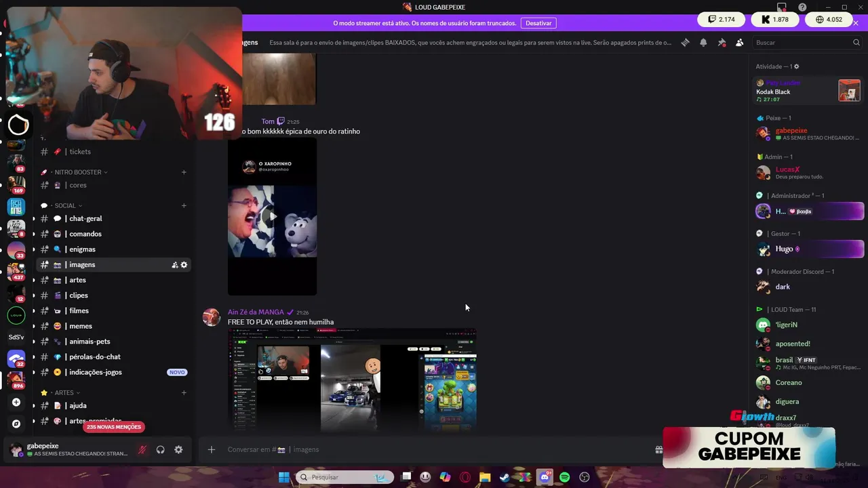Image resolution: width=868 pixels, height=488 pixels.
Task: Open notification settings bell icon
Action: [x=703, y=42]
